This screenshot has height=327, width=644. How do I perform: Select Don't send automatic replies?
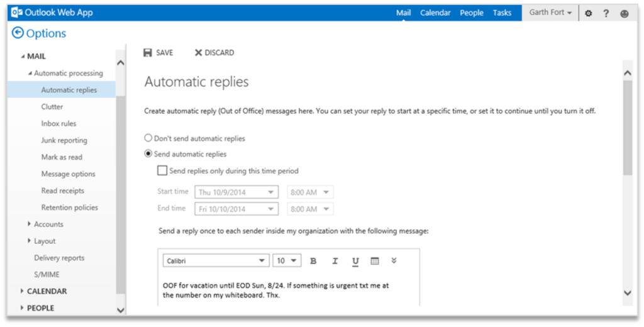[148, 138]
